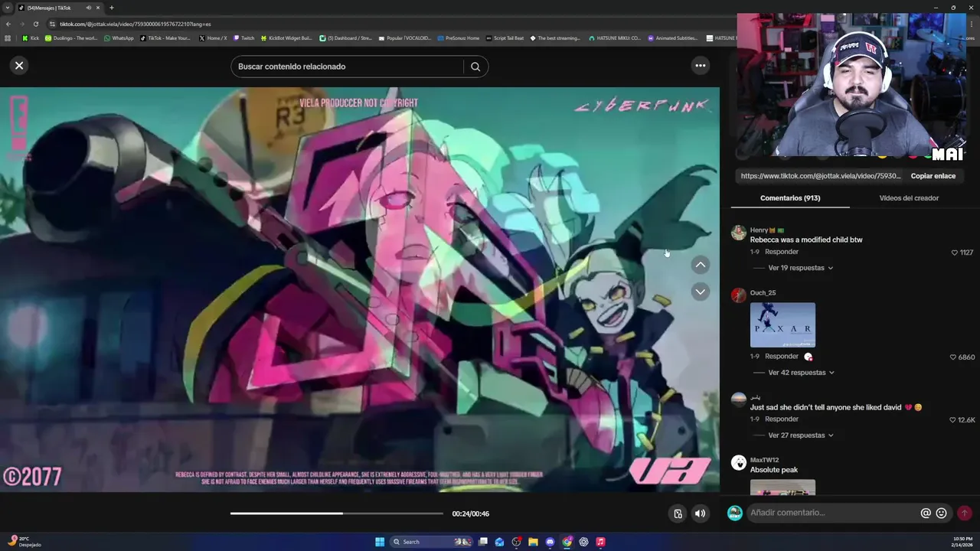
Task: Open Discord from the taskbar
Action: point(550,542)
